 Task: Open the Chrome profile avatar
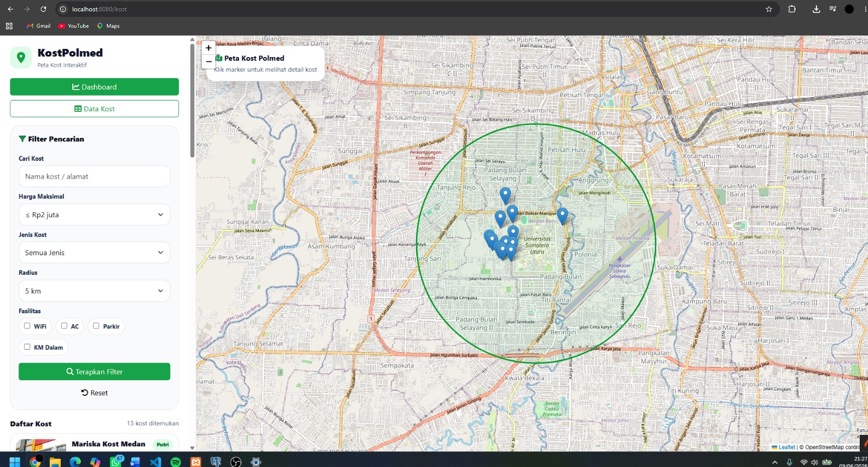[x=850, y=9]
